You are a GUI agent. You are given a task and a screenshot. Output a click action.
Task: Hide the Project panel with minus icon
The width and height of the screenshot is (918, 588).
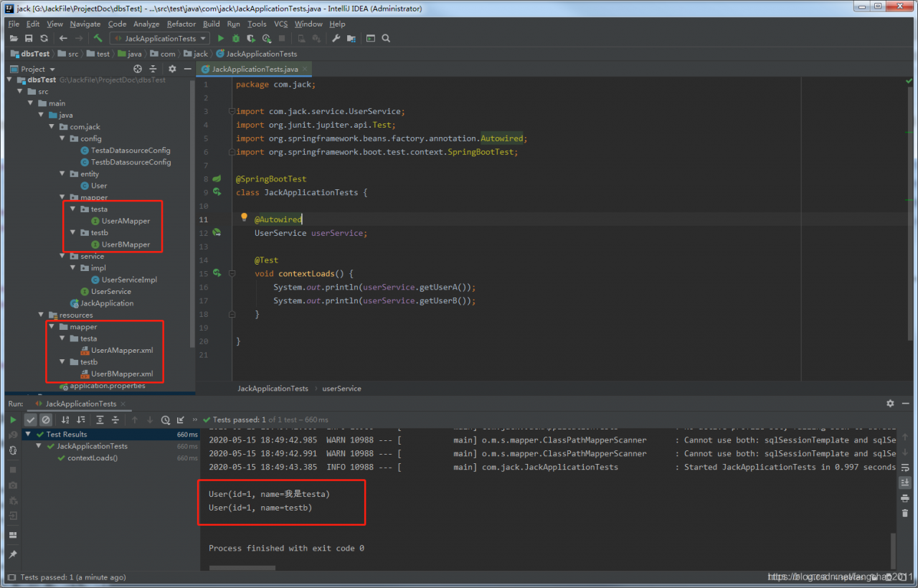click(187, 69)
